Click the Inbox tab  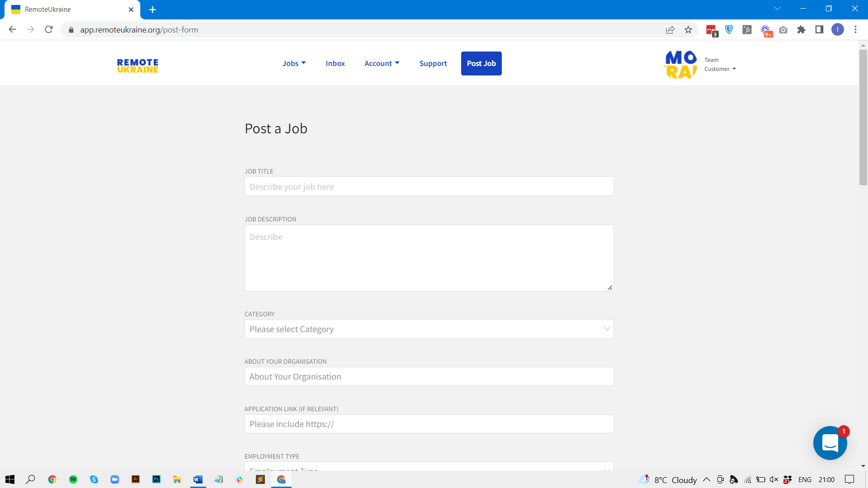click(335, 63)
